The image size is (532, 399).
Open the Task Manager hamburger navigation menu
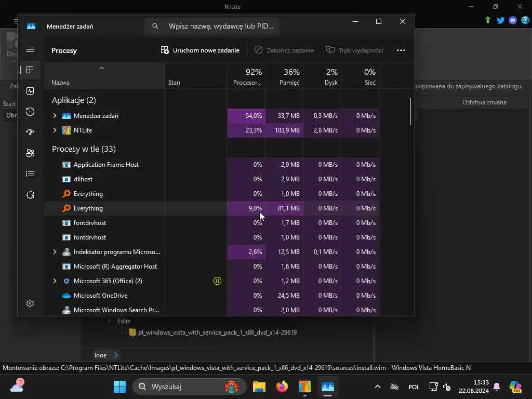[30, 49]
